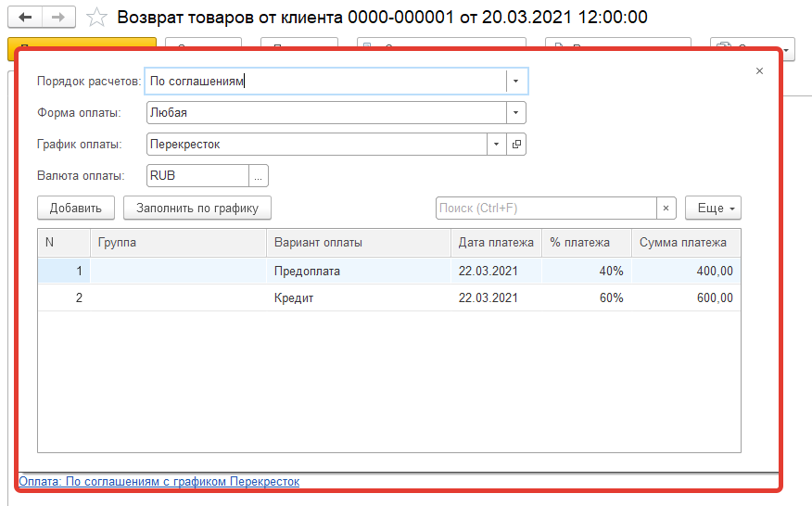The width and height of the screenshot is (812, 506).
Task: Add document to favorites with star icon
Action: click(x=96, y=18)
